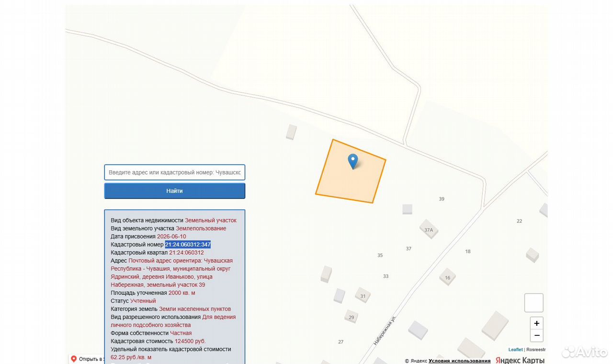The image size is (613, 364).
Task: Click house number 18 on the map
Action: point(468,252)
